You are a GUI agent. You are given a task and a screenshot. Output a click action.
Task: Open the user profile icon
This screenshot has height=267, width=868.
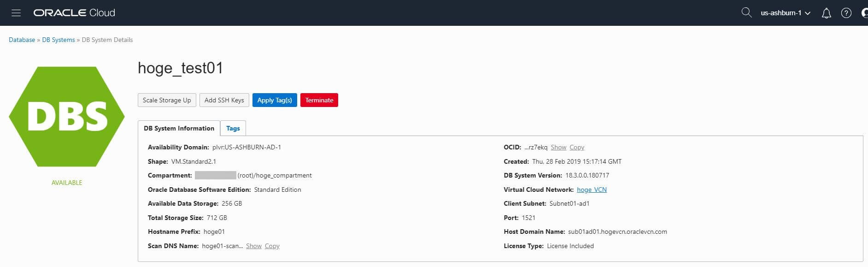tap(864, 13)
